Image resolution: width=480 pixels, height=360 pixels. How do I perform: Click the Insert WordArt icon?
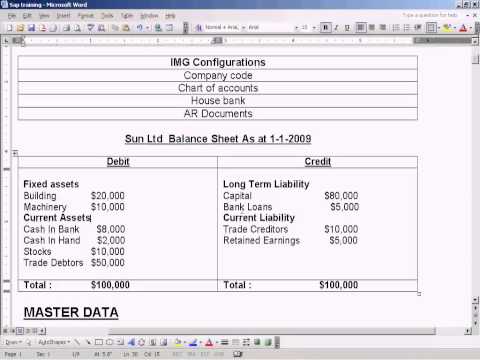131,342
